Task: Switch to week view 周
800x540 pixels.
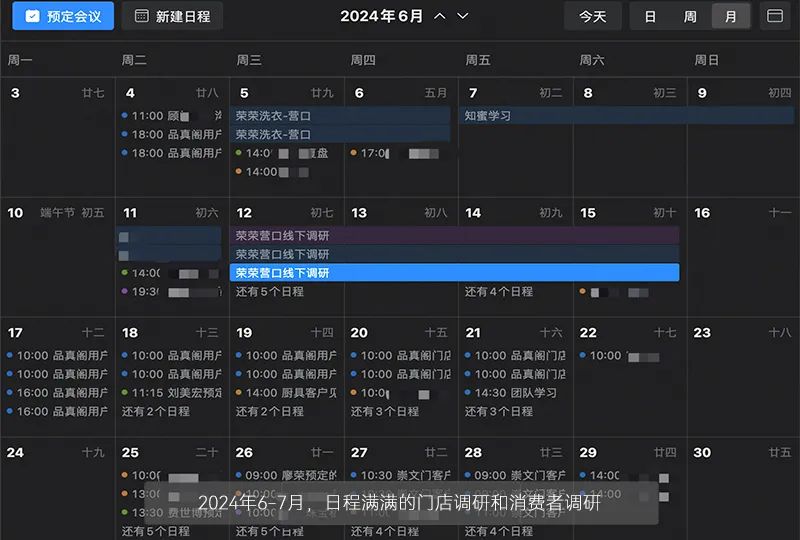Action: 690,16
